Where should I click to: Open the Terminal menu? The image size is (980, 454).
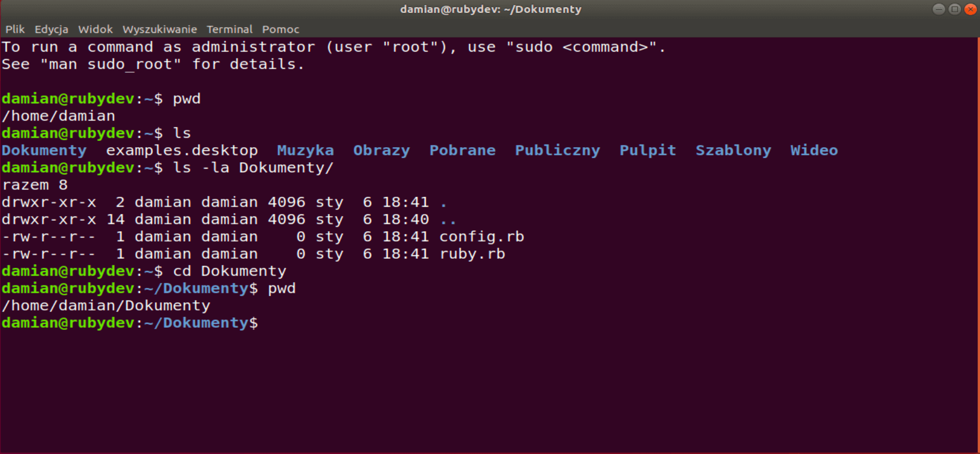229,29
